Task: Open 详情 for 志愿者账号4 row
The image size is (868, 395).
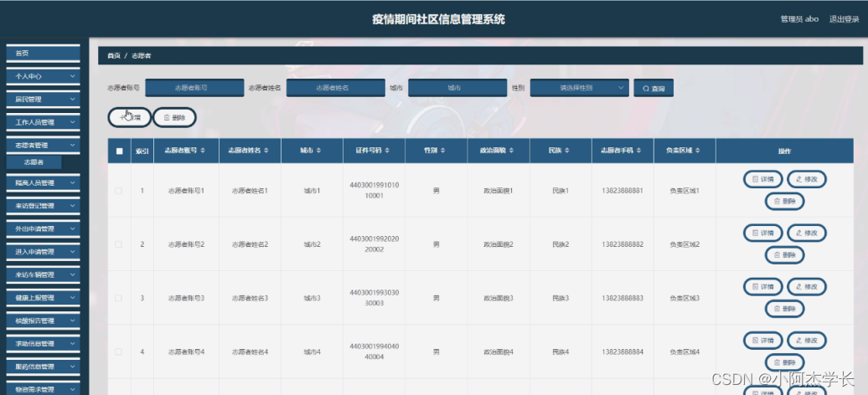Action: 762,341
